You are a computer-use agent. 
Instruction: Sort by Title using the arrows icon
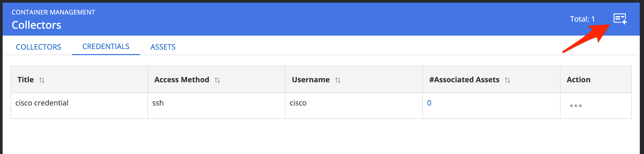click(42, 80)
